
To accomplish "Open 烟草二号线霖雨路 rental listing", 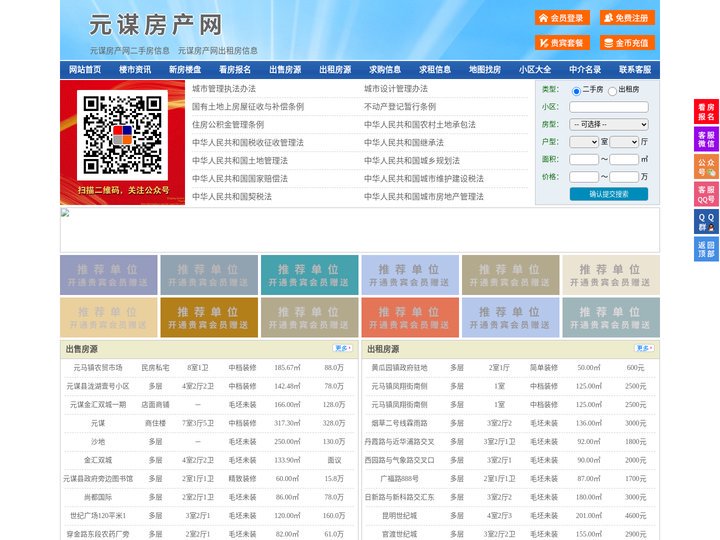I will click(x=399, y=423).
